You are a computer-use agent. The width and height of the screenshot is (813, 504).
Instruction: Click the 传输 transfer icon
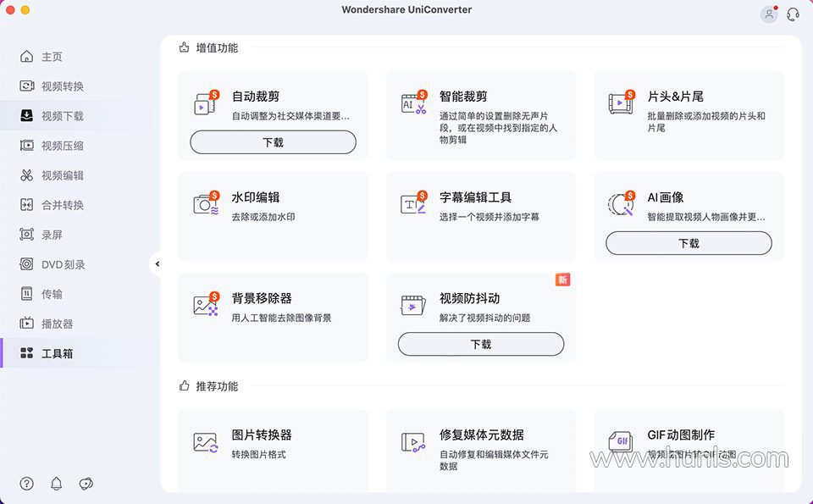pos(26,294)
